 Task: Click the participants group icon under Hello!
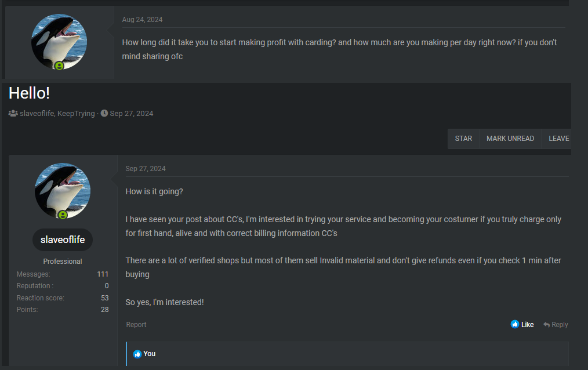pos(13,114)
